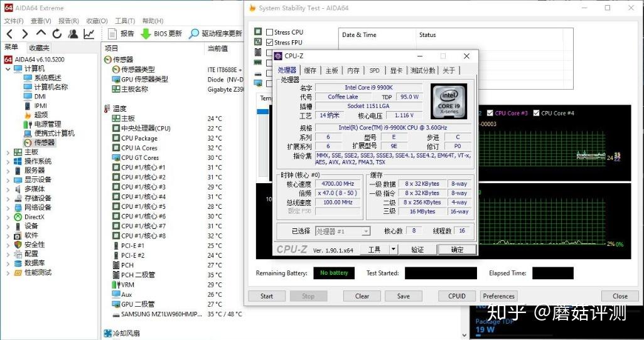Select 电源管理 in the tree
This screenshot has height=340, width=644.
click(x=48, y=124)
